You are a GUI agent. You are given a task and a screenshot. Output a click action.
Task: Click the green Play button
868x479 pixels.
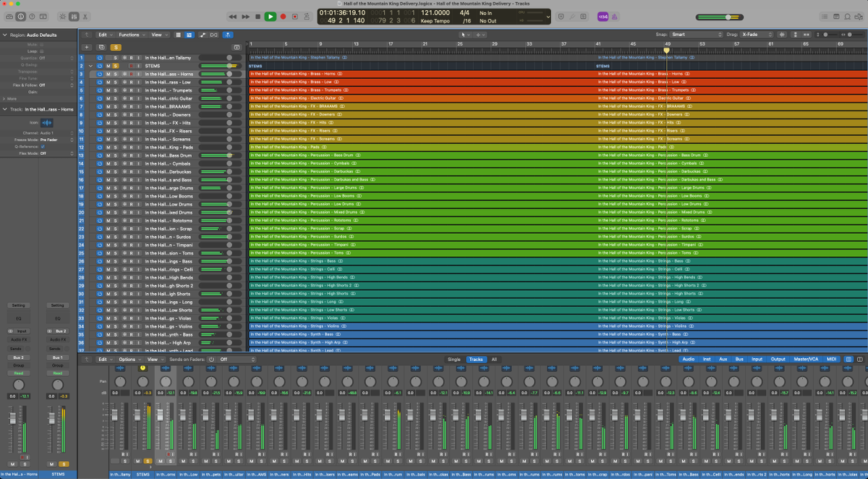coord(271,17)
